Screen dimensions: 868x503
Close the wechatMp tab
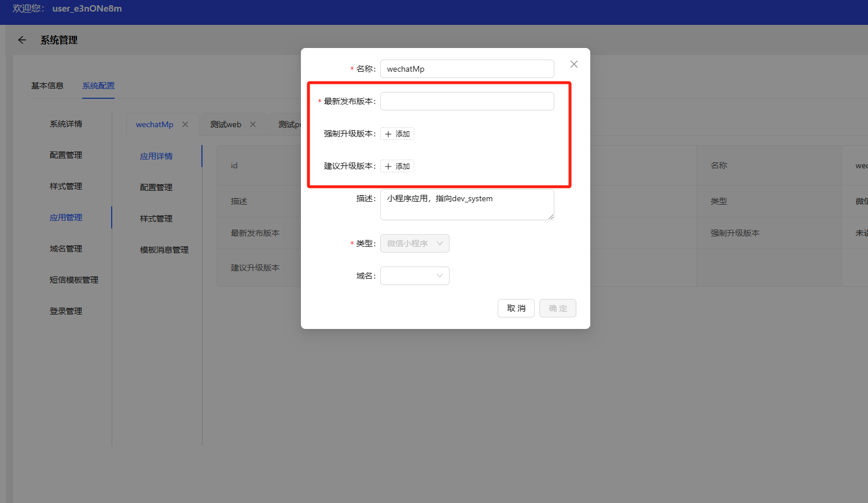185,124
